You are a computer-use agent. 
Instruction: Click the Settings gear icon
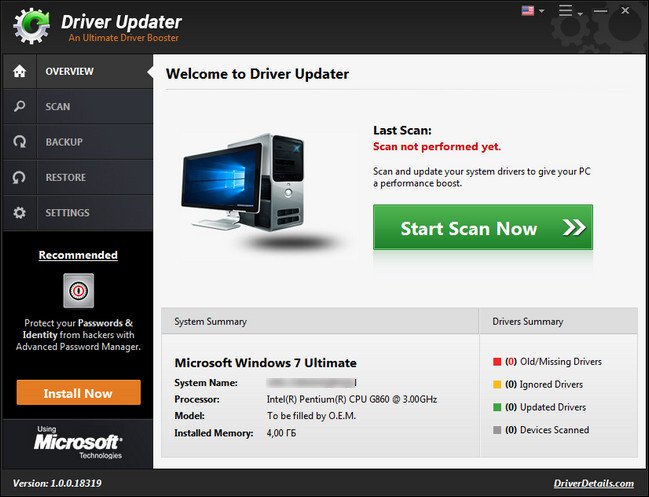(x=19, y=213)
